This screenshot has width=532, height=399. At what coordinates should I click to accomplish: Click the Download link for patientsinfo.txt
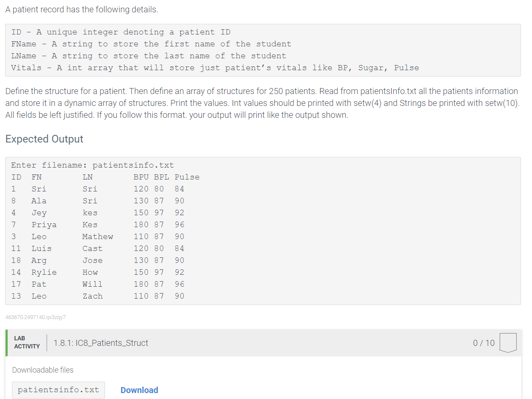coord(139,390)
